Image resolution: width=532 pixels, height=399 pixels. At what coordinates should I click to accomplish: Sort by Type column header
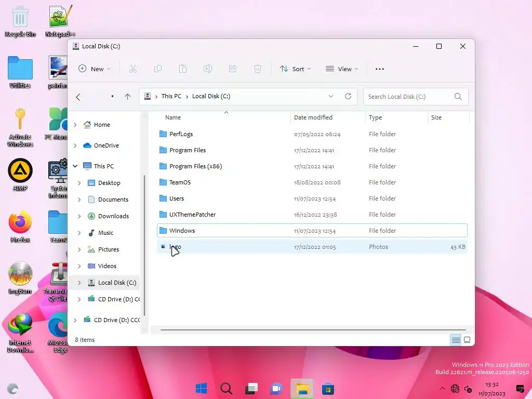(x=375, y=117)
